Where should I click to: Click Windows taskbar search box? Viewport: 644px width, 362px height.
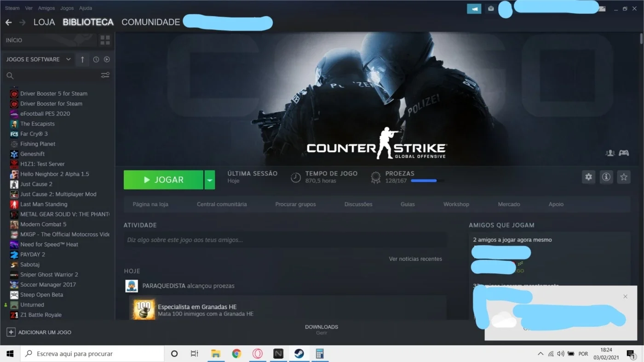click(92, 354)
